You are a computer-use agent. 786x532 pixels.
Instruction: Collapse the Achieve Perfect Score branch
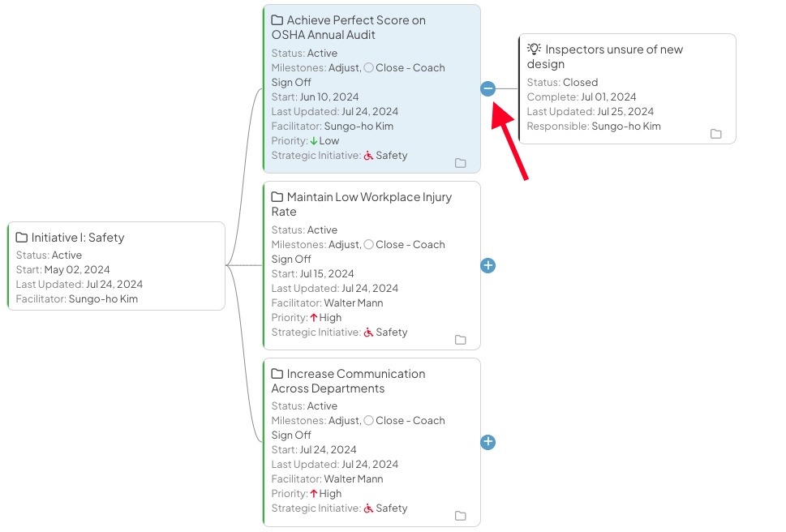(x=487, y=88)
